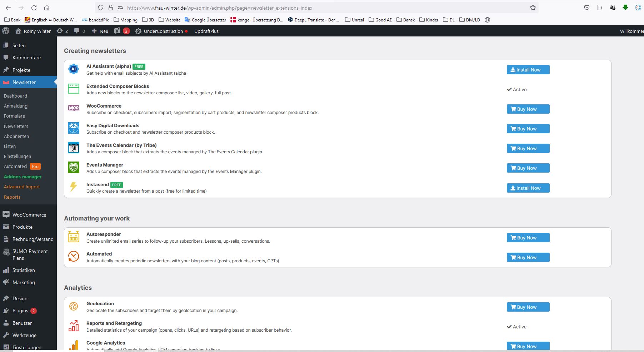This screenshot has height=352, width=644.
Task: Open UnderConstruction in admin bar
Action: click(161, 31)
